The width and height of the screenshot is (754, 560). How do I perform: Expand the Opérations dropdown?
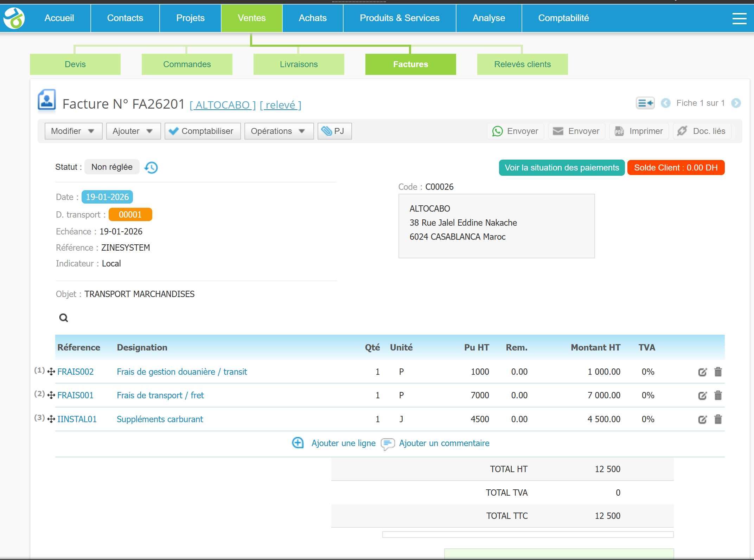point(279,131)
